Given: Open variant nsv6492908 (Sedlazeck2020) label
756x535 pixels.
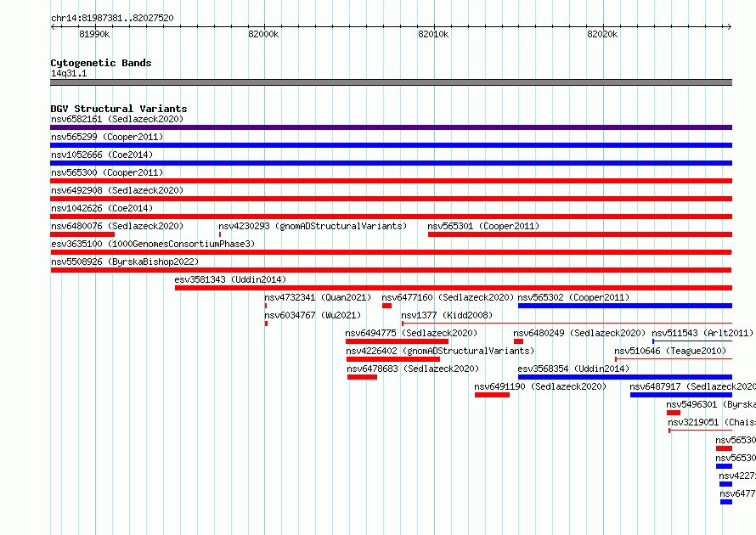Looking at the screenshot, I should coord(117,190).
